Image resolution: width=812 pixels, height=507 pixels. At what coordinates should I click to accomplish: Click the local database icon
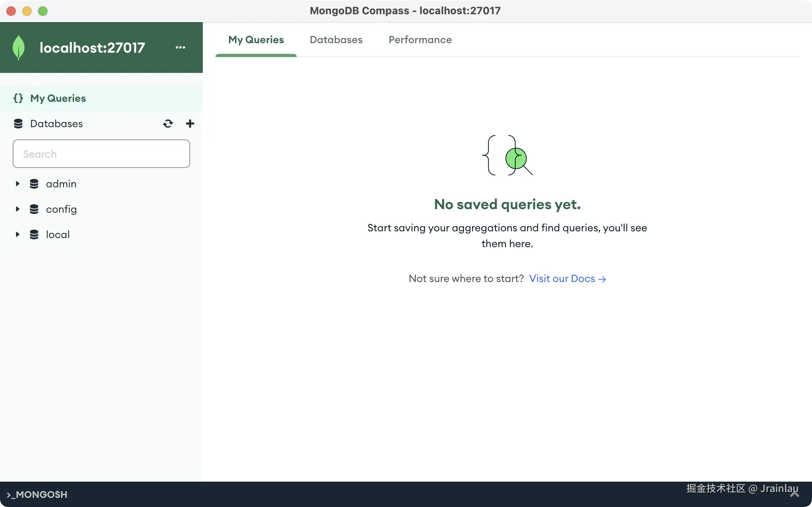[x=34, y=234]
